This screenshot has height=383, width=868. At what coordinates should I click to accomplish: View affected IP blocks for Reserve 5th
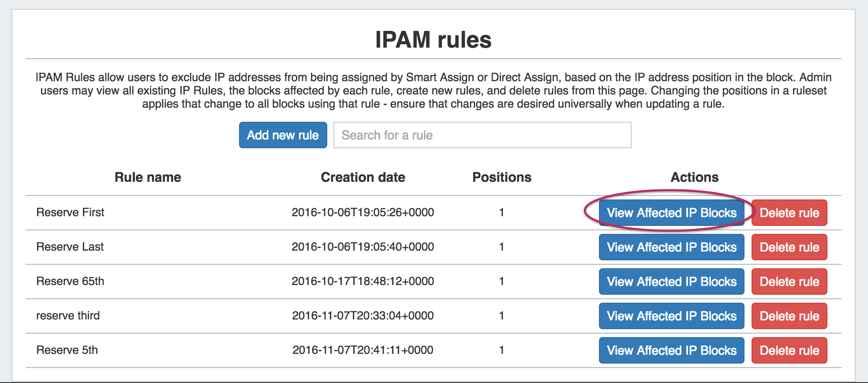(x=671, y=350)
